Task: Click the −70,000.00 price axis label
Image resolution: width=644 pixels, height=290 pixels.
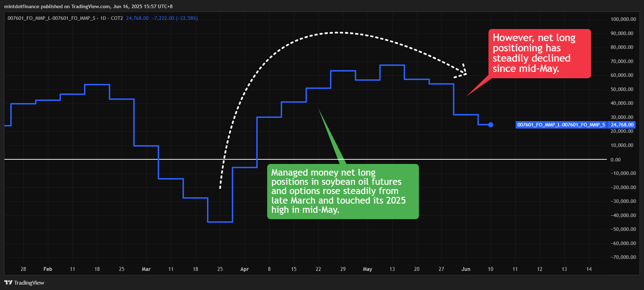Action: pos(623,257)
